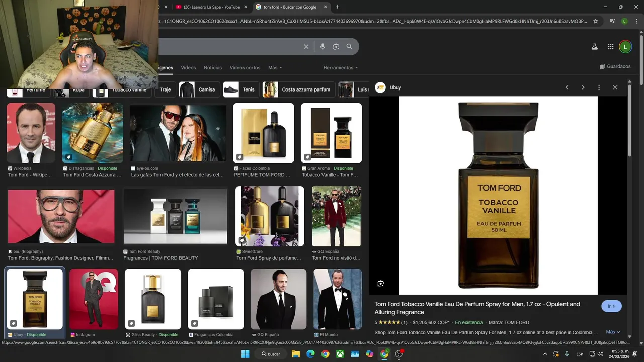The image size is (644, 362).
Task: Open the Chrome three-dot menu
Action: (x=635, y=21)
